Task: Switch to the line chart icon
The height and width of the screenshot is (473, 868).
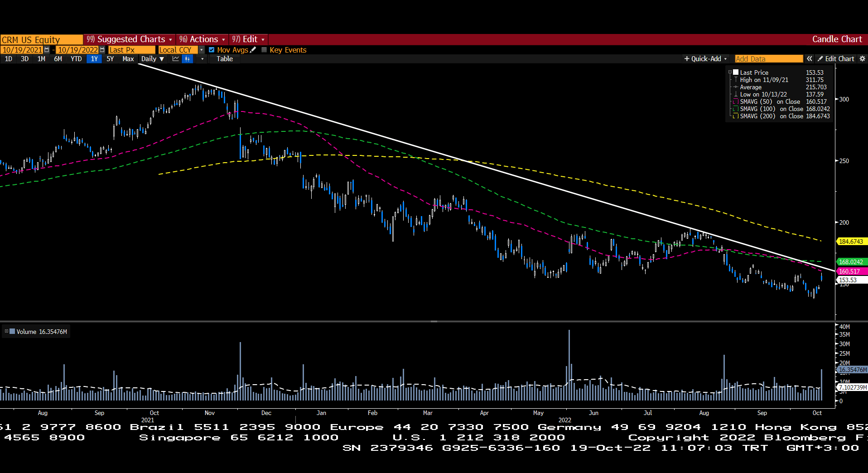Action: click(176, 59)
